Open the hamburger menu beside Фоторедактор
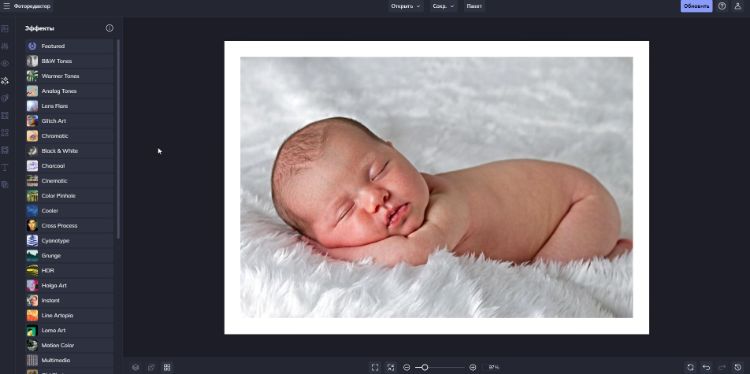 (x=6, y=6)
